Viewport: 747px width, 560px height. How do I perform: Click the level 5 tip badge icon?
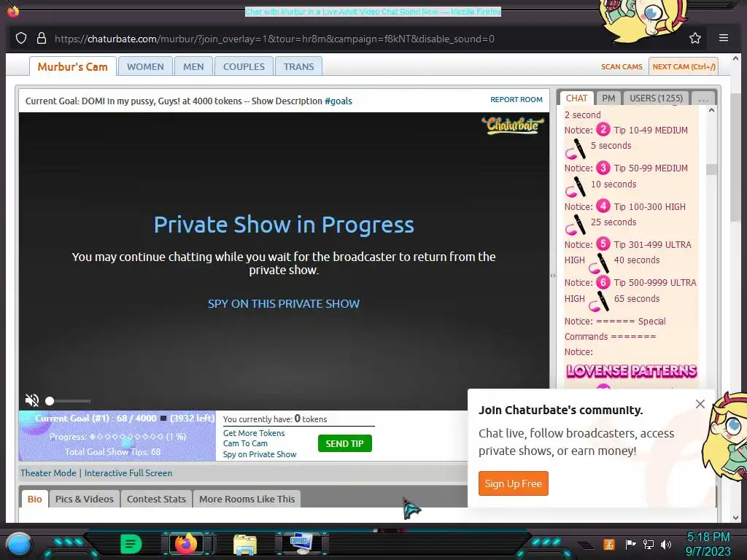point(603,244)
